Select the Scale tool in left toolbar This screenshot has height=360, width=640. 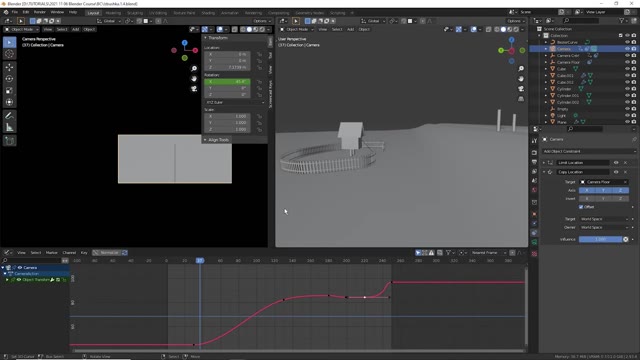pos(9,91)
